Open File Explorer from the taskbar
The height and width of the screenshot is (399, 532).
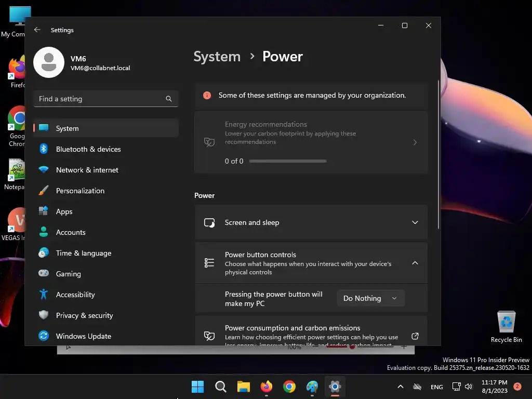point(243,387)
